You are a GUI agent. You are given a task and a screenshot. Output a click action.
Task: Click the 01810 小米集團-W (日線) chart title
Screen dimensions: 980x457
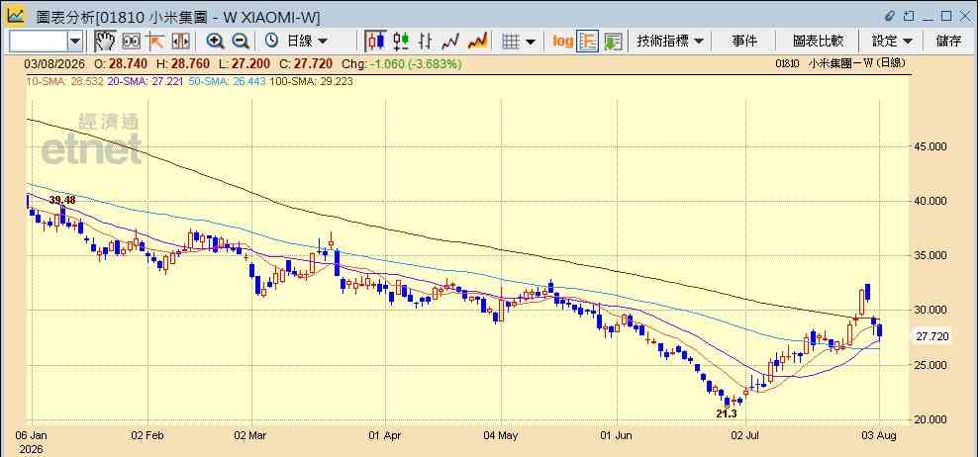[x=840, y=63]
